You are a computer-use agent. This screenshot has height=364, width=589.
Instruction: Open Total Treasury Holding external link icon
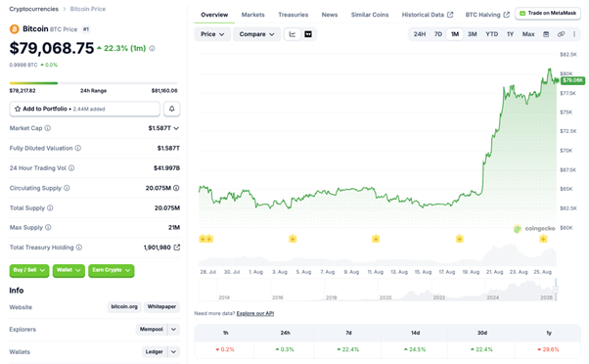click(177, 248)
